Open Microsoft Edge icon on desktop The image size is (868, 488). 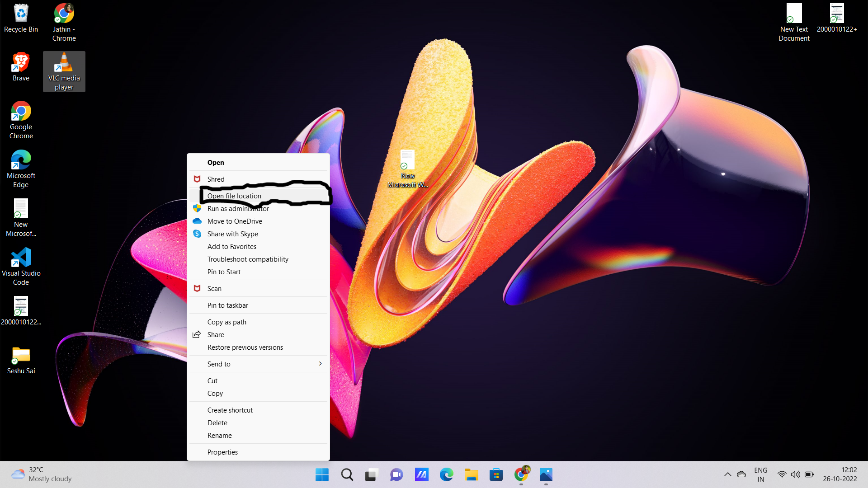coord(21,169)
